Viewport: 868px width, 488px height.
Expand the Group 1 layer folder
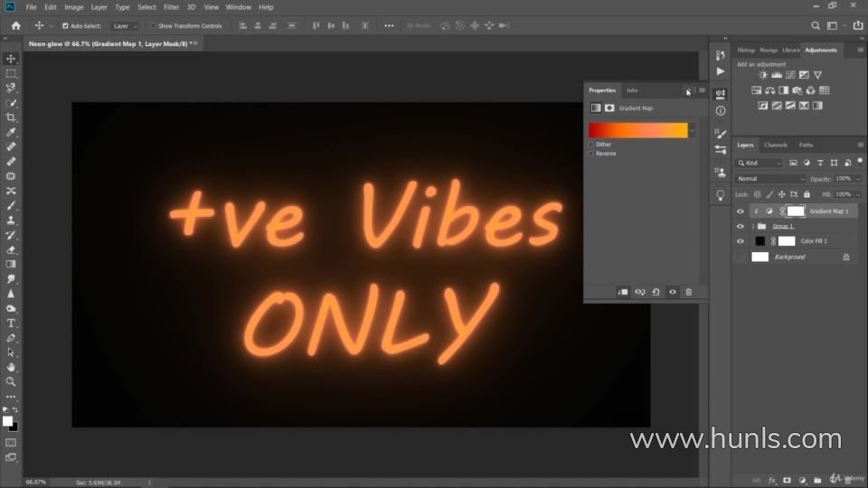752,226
